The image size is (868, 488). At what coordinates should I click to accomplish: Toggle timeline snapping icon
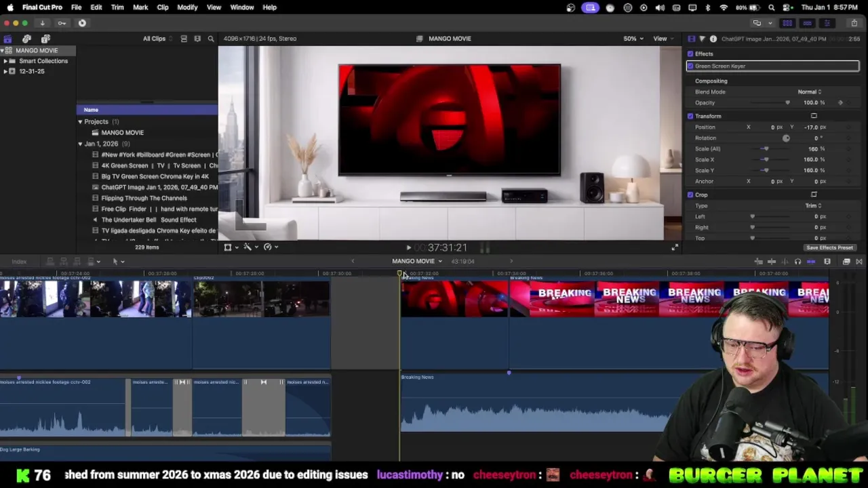tap(811, 262)
